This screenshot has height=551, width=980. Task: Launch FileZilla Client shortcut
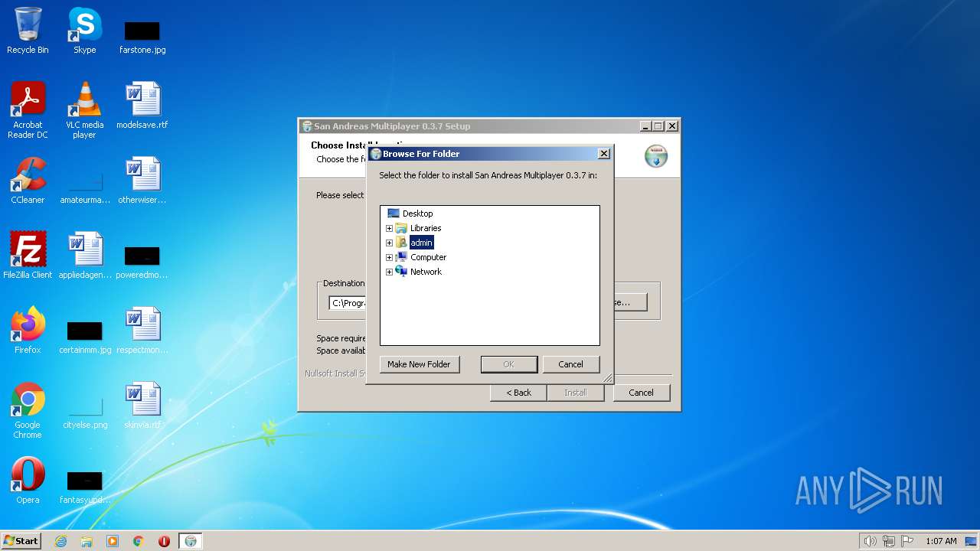(x=28, y=256)
